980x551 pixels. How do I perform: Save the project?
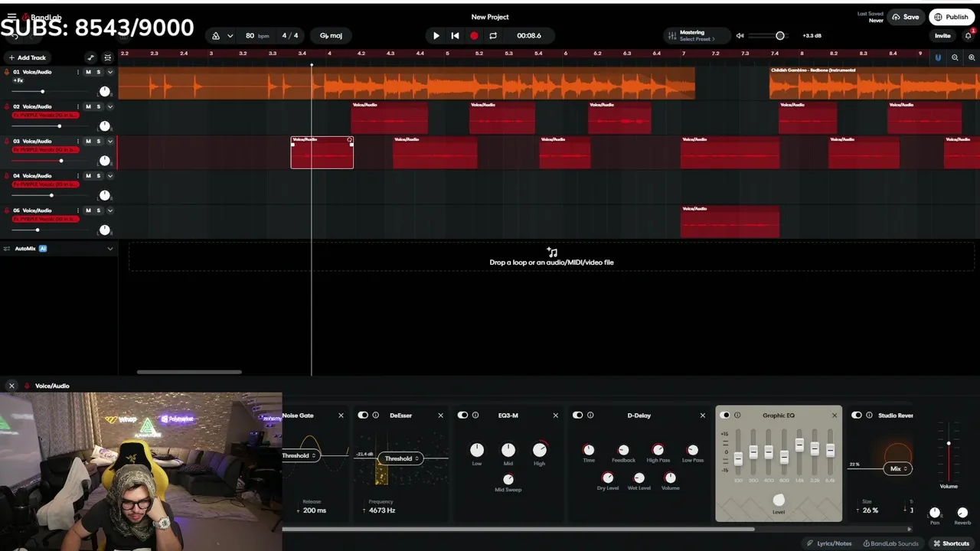point(906,17)
